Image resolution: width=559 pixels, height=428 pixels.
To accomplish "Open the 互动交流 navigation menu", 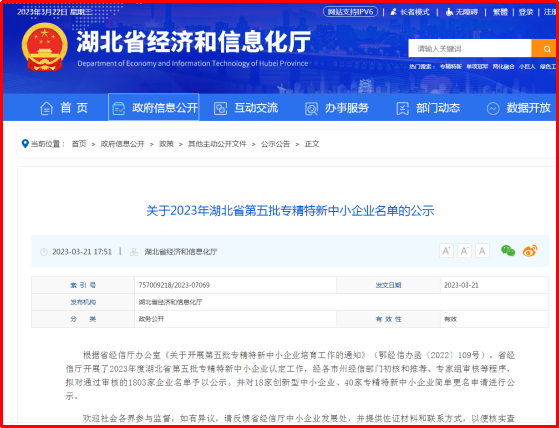I will pyautogui.click(x=246, y=108).
